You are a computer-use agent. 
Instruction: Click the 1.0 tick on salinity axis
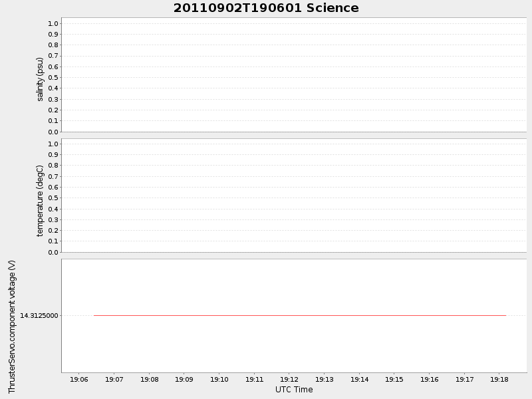53,23
